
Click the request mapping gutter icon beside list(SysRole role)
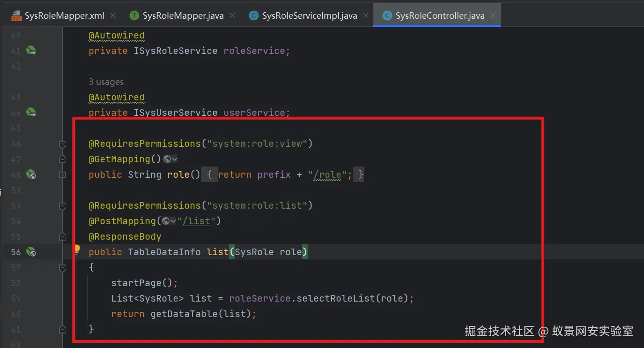coord(31,252)
